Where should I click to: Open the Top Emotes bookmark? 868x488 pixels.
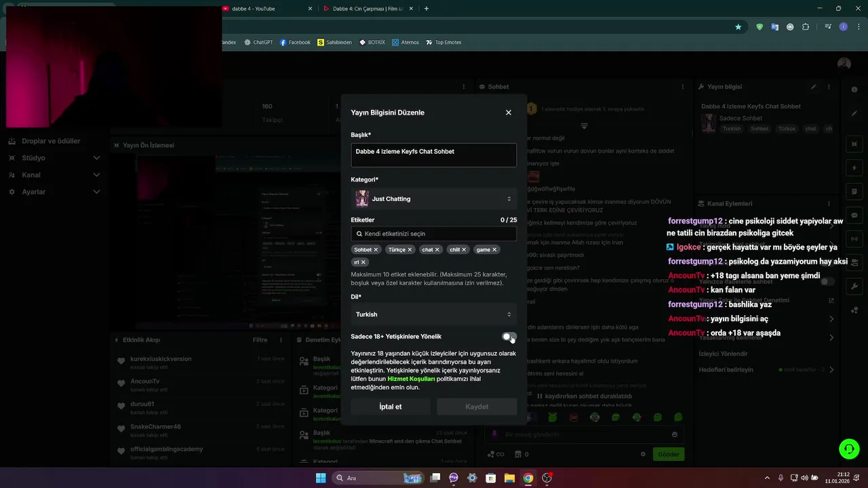(x=443, y=42)
